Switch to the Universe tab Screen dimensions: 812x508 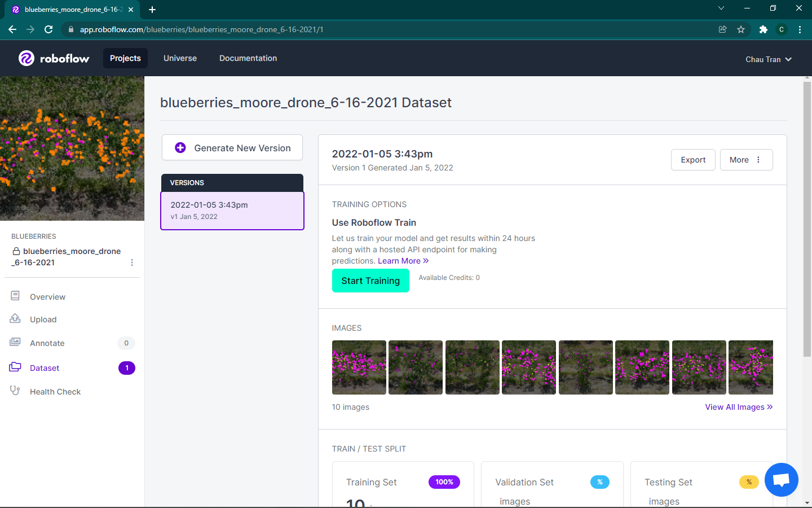[x=180, y=58]
